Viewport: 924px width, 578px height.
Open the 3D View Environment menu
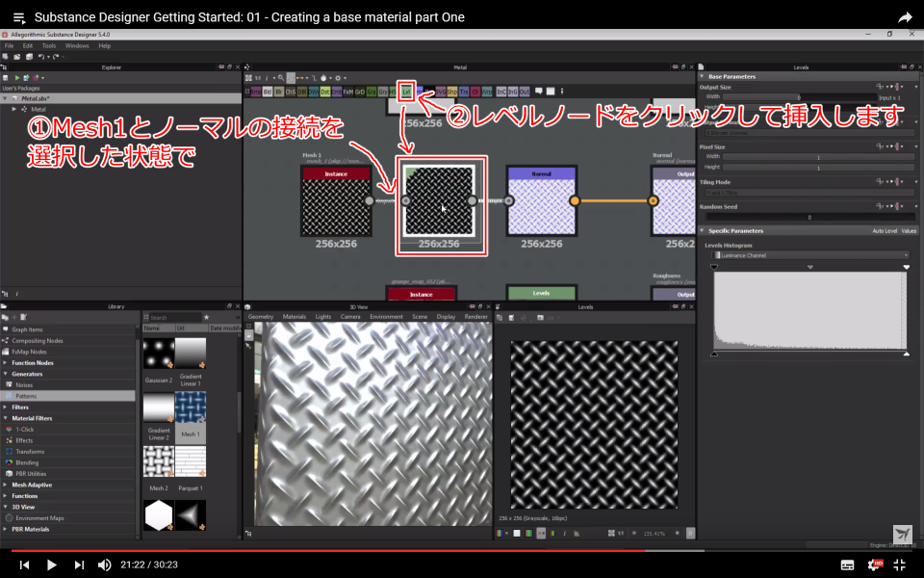pos(386,317)
